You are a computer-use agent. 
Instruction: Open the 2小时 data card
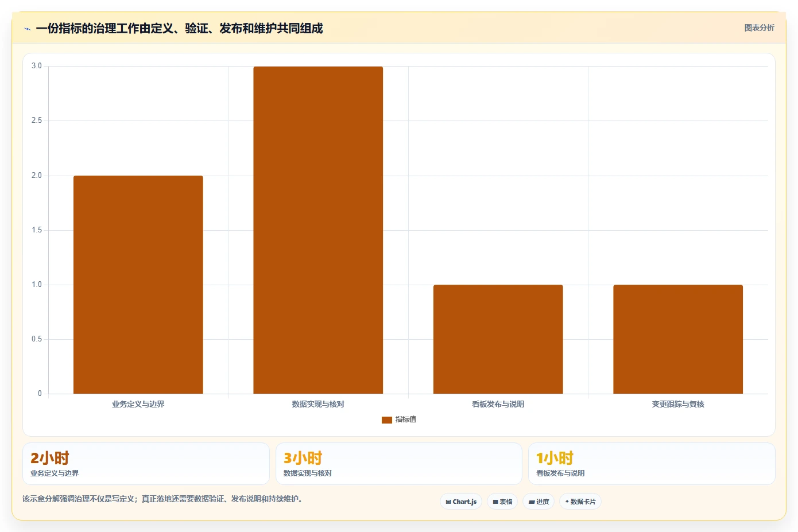pyautogui.click(x=146, y=464)
